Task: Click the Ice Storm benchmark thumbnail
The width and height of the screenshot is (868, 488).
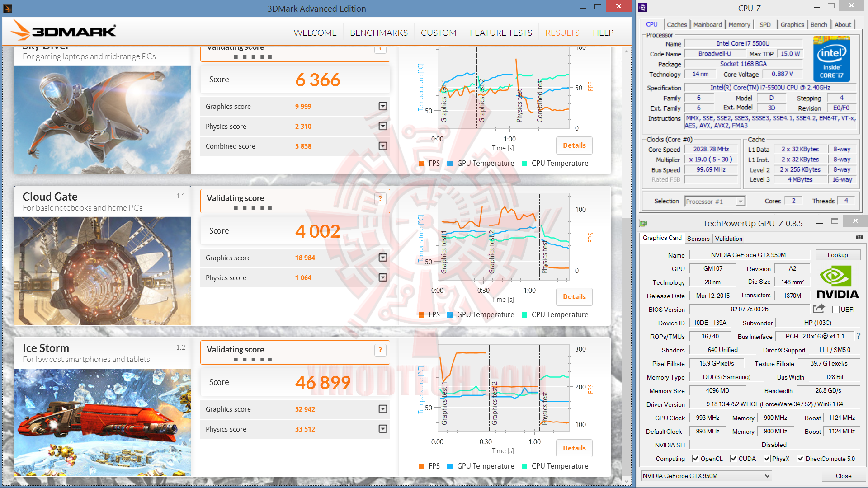Action: click(x=102, y=422)
